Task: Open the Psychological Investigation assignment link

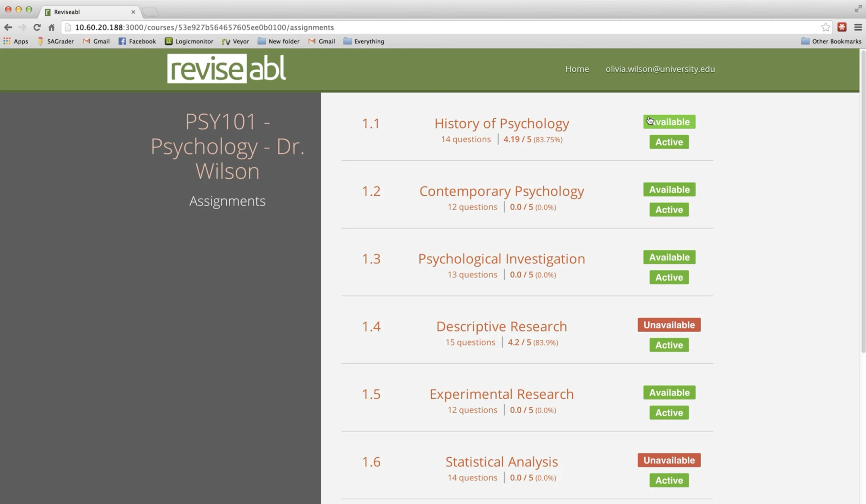Action: tap(501, 259)
